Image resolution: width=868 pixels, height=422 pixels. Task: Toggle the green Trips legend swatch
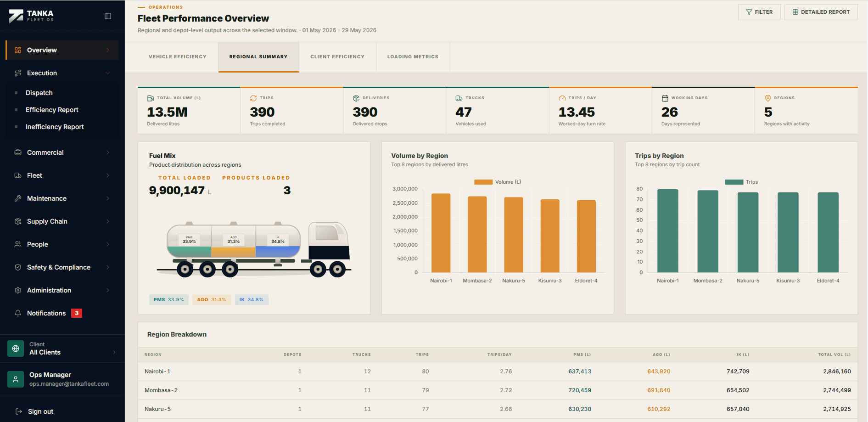point(734,182)
